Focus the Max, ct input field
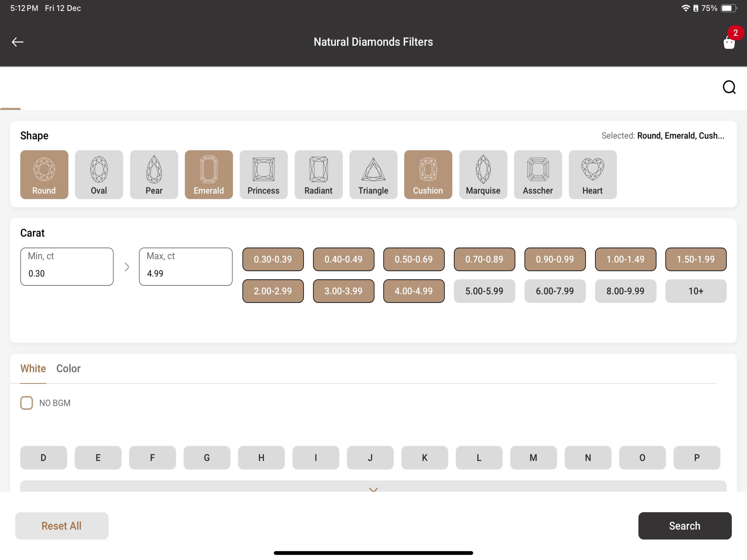 pos(186,267)
